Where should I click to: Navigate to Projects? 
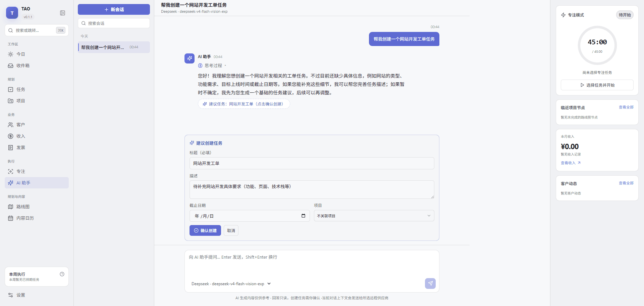tap(37, 101)
